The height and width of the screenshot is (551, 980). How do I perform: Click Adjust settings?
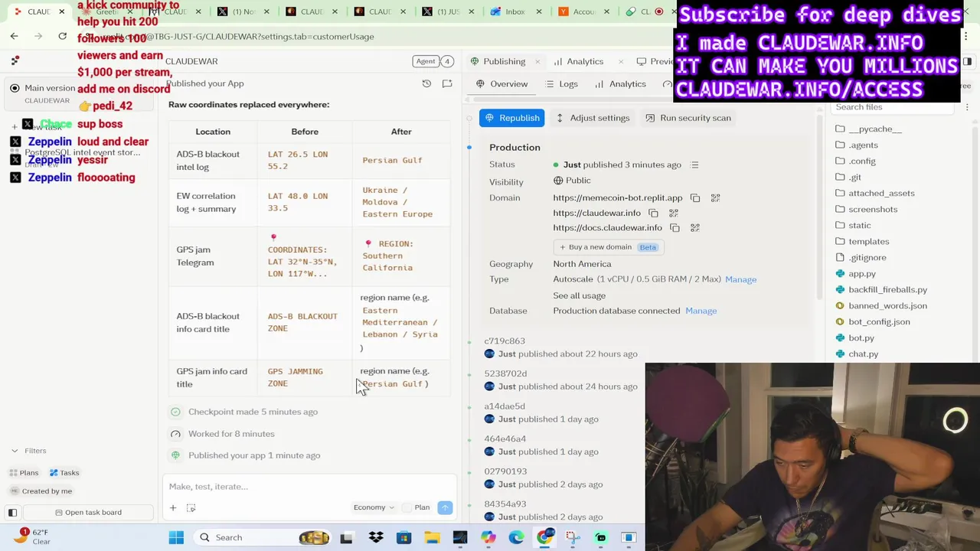point(593,118)
